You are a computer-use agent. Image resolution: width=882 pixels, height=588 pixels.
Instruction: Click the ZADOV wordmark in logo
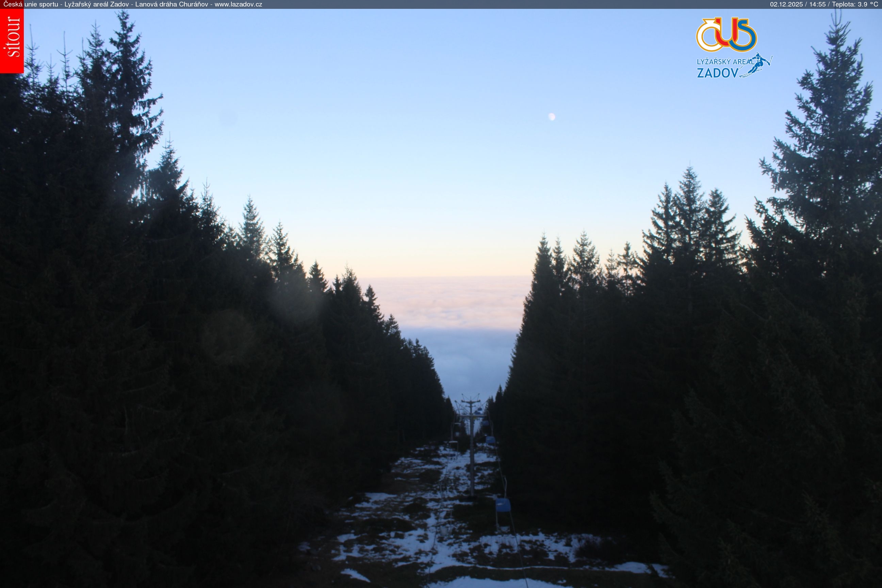(717, 73)
